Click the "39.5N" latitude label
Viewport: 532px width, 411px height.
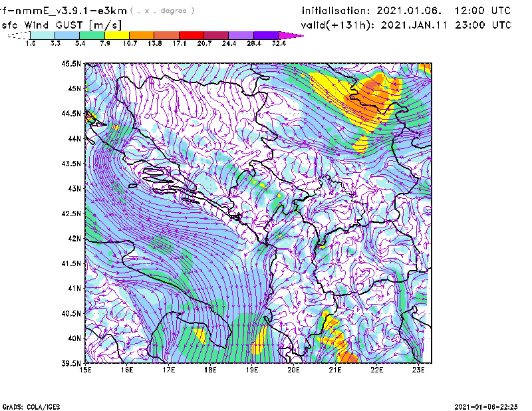click(x=71, y=363)
